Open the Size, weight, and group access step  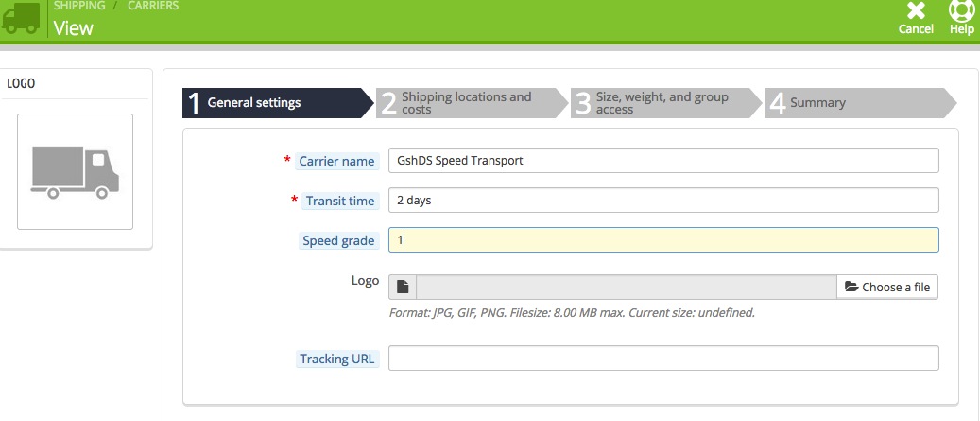662,102
